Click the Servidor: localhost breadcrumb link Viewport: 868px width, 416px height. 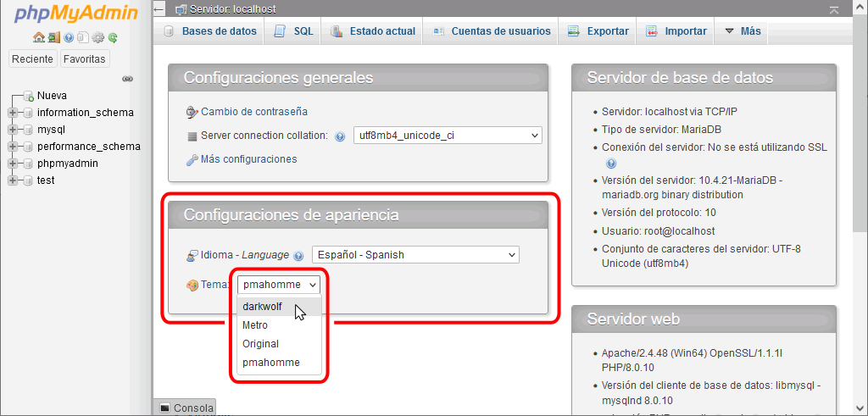(x=232, y=9)
